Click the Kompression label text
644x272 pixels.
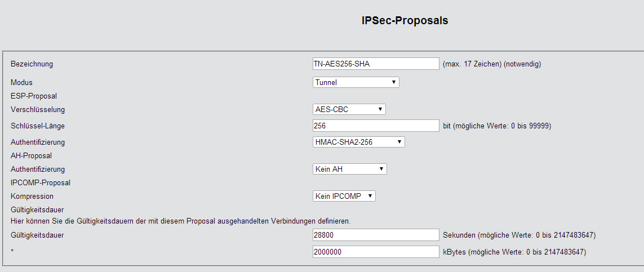click(x=32, y=197)
